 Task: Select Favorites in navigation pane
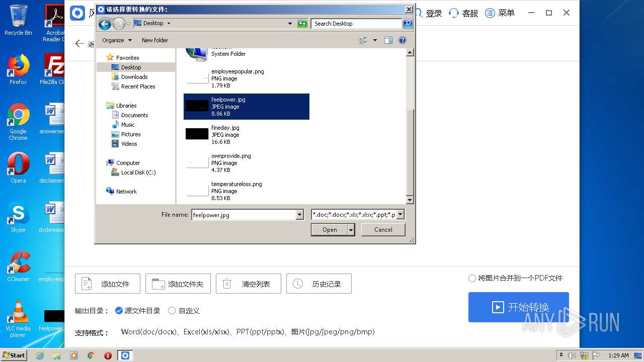[x=127, y=58]
